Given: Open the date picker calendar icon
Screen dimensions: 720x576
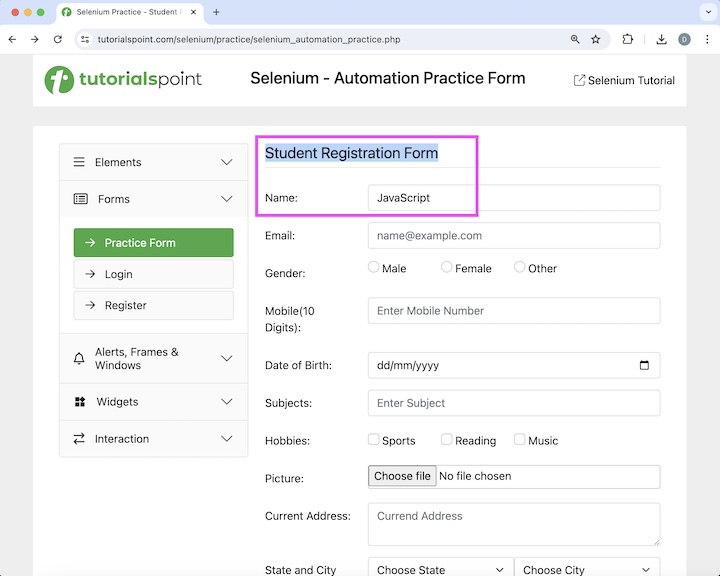Looking at the screenshot, I should pyautogui.click(x=644, y=365).
